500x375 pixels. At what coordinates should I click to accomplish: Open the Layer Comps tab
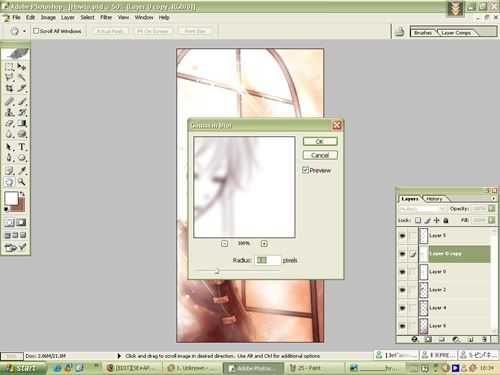456,33
